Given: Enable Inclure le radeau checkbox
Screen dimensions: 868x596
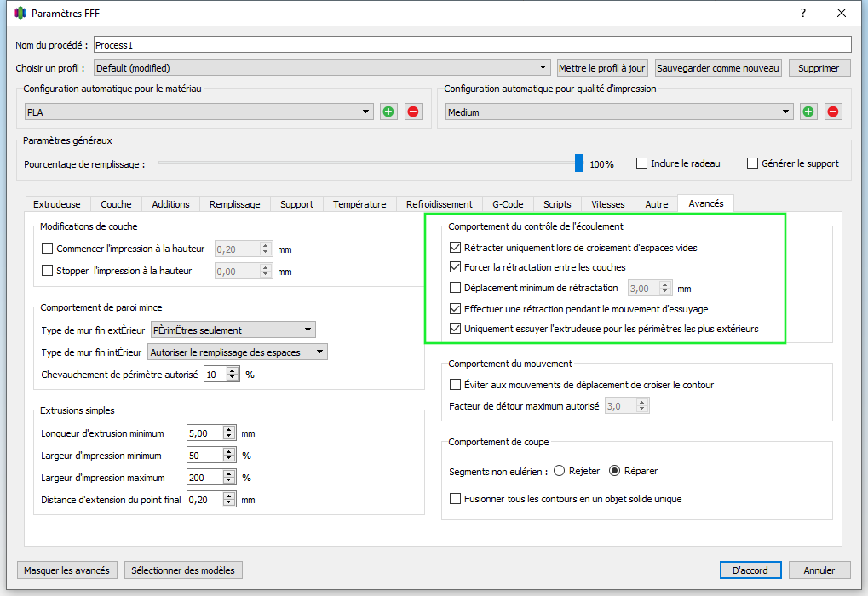Looking at the screenshot, I should coord(641,163).
